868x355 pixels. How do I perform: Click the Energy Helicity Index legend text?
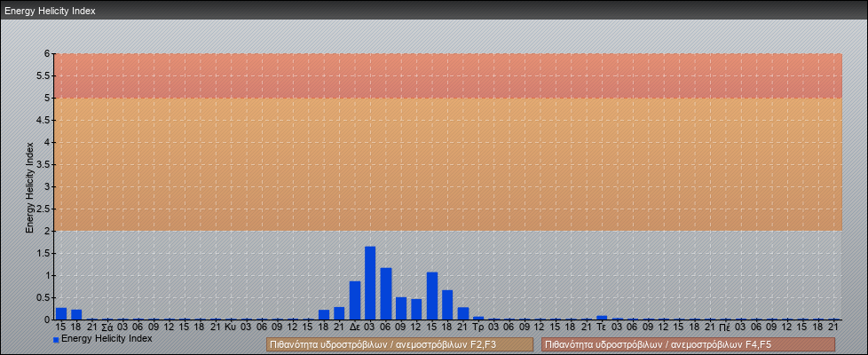tap(107, 338)
